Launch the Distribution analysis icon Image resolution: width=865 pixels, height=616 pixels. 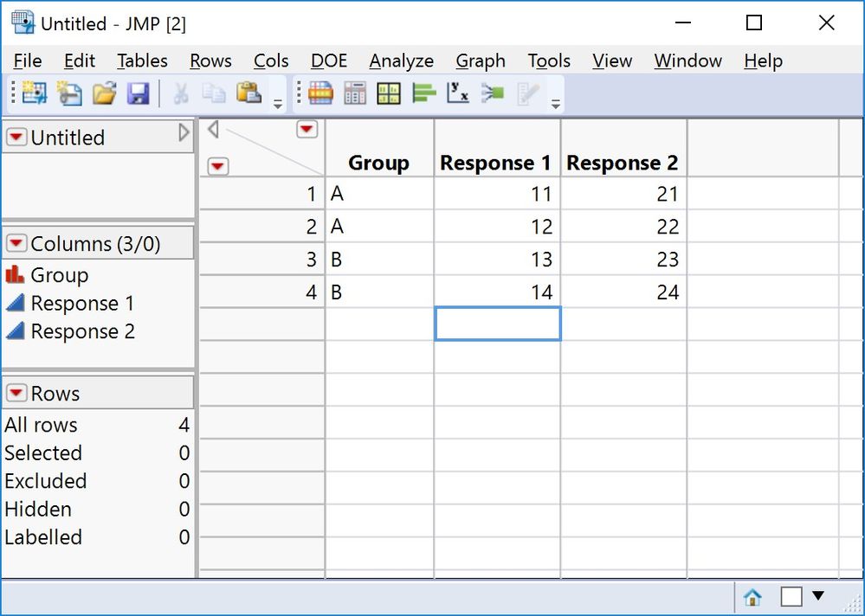pos(423,93)
